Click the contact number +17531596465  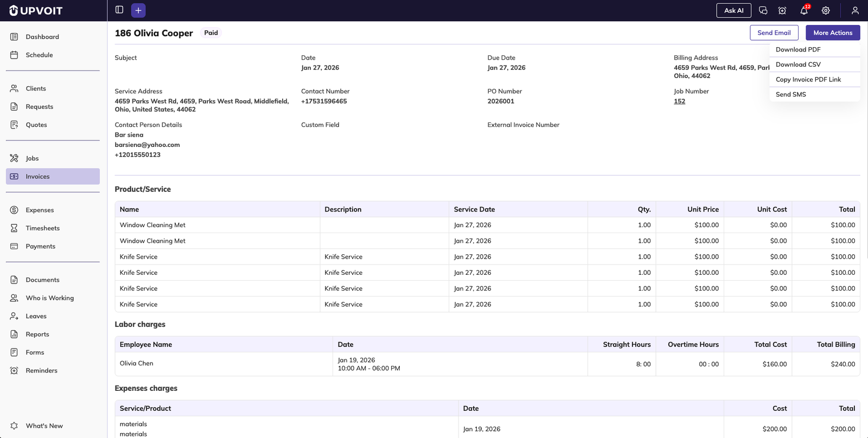324,101
